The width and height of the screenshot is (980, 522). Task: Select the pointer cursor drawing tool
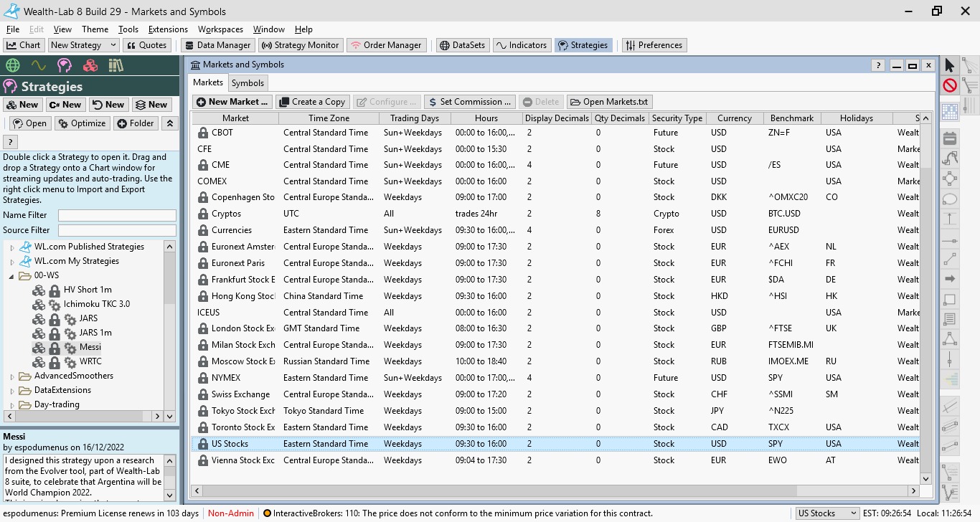pyautogui.click(x=950, y=65)
